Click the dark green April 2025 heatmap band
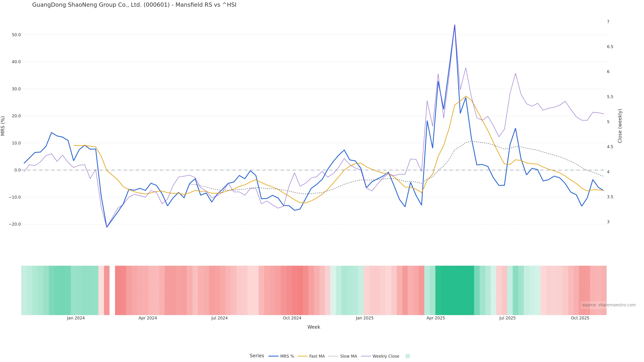The height and width of the screenshot is (362, 644). tap(454, 290)
